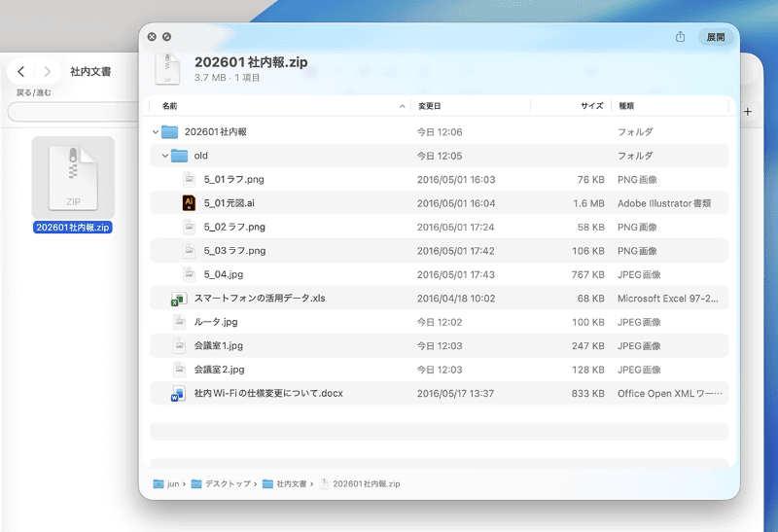Click 社内文書 in the path bar
This screenshot has height=532, width=778.
point(291,484)
